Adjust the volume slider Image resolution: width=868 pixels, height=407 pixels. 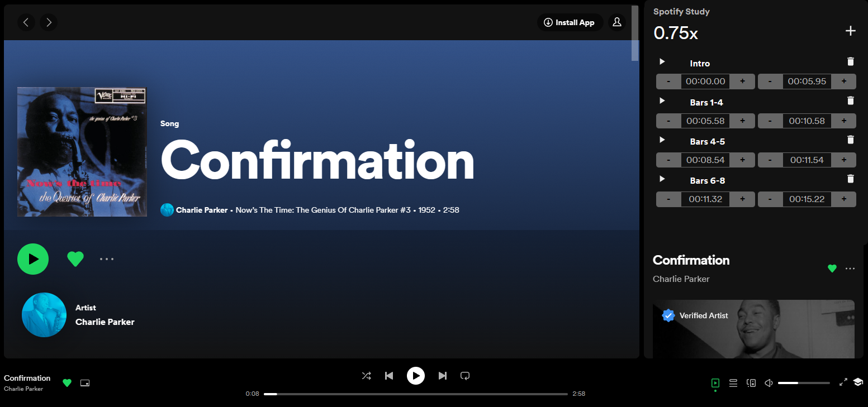804,383
